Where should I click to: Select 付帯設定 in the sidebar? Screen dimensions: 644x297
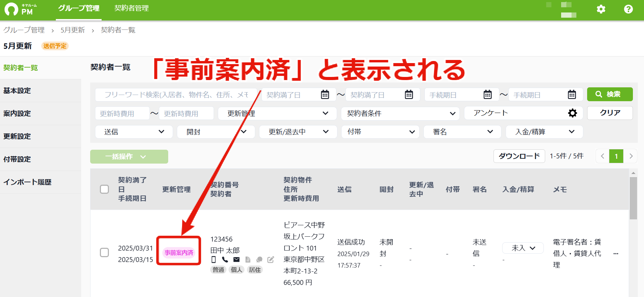point(41,159)
